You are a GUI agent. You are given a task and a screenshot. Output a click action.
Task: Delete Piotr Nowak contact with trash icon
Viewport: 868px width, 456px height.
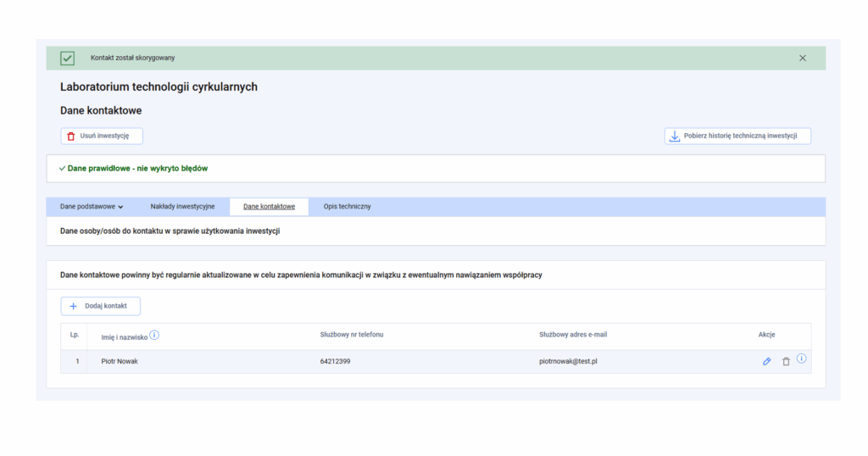[786, 361]
